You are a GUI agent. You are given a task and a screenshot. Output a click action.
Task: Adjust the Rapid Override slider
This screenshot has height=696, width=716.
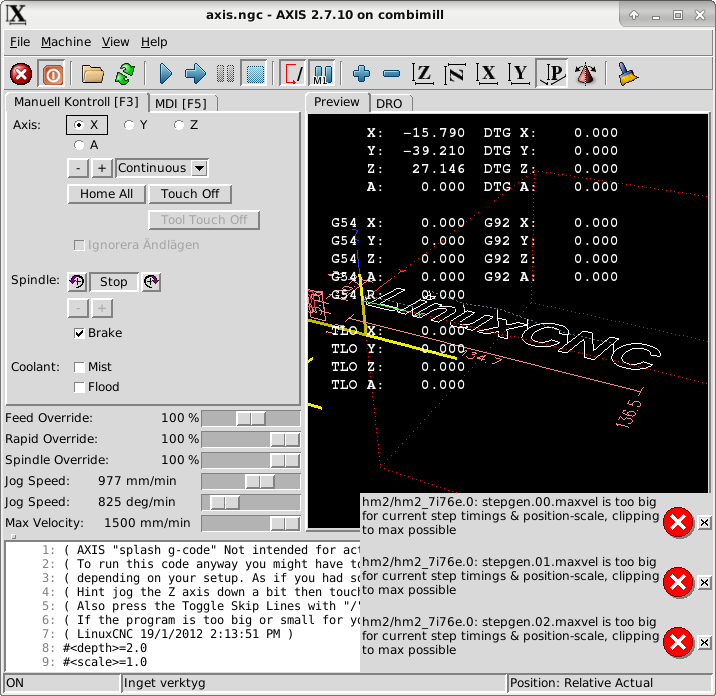click(x=251, y=439)
